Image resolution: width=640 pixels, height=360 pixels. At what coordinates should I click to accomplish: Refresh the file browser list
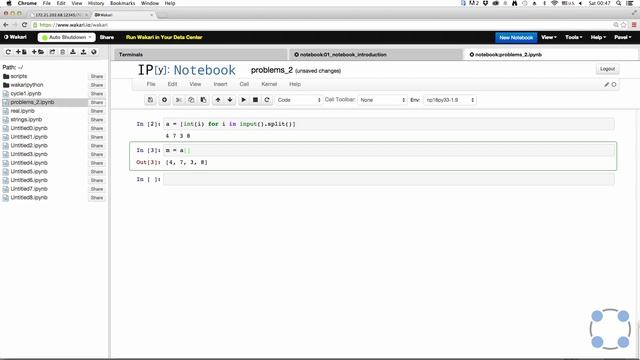click(x=8, y=52)
